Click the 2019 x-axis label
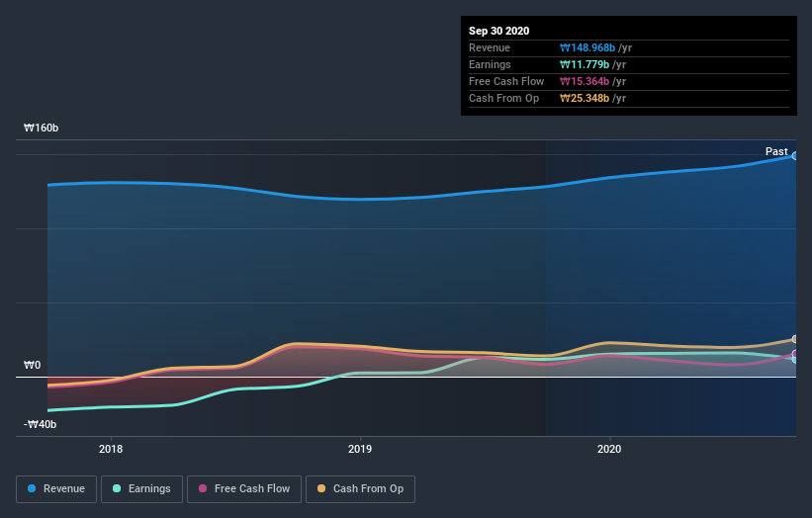812x518 pixels. (360, 449)
